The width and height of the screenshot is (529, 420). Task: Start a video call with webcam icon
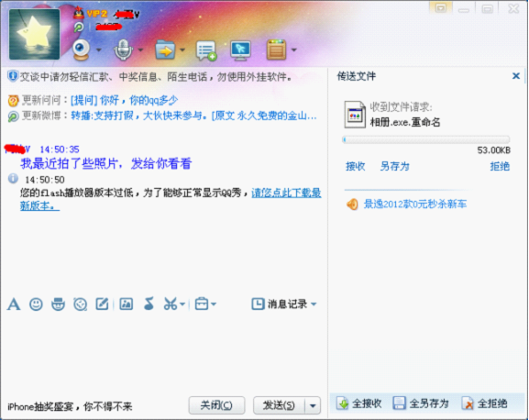(x=82, y=50)
